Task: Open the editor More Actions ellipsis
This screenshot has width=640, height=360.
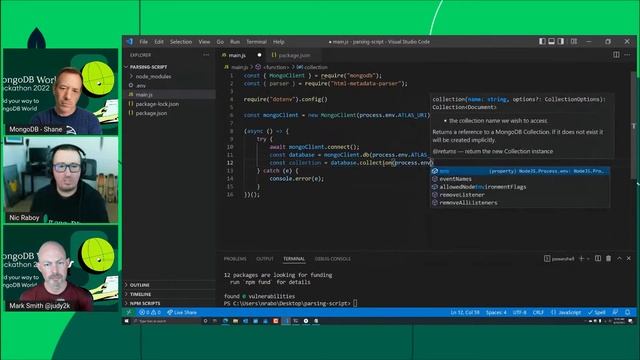Action: tap(627, 55)
